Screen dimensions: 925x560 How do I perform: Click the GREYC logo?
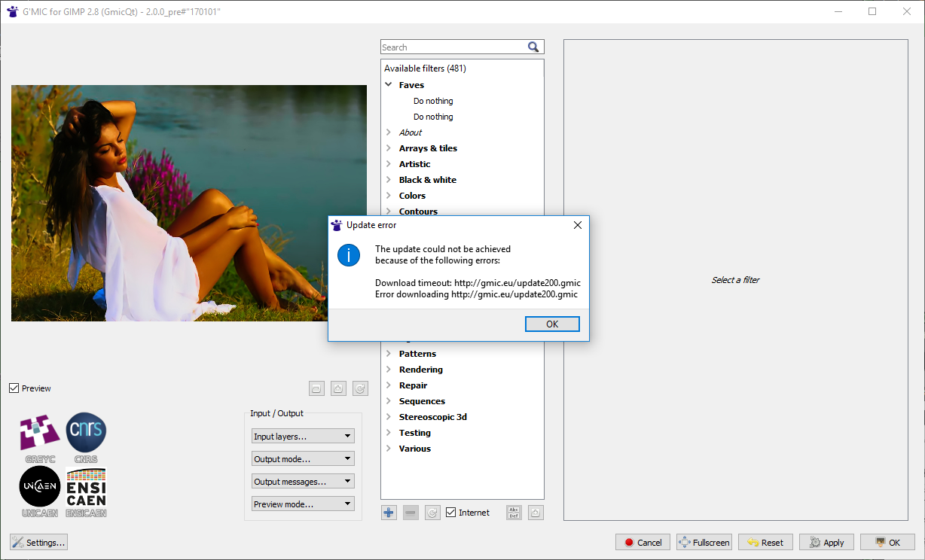(38, 437)
